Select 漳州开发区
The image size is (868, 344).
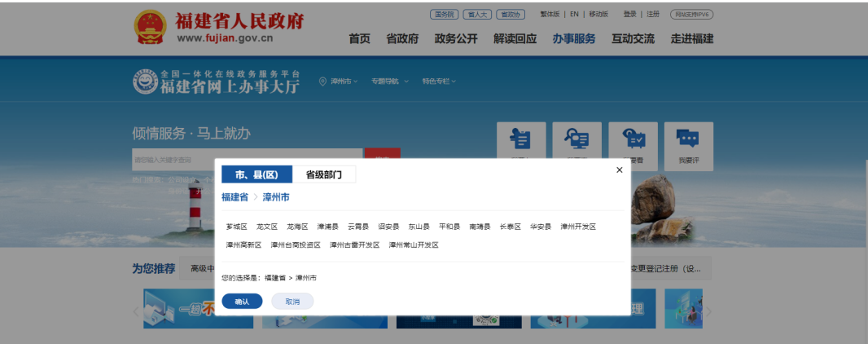578,227
